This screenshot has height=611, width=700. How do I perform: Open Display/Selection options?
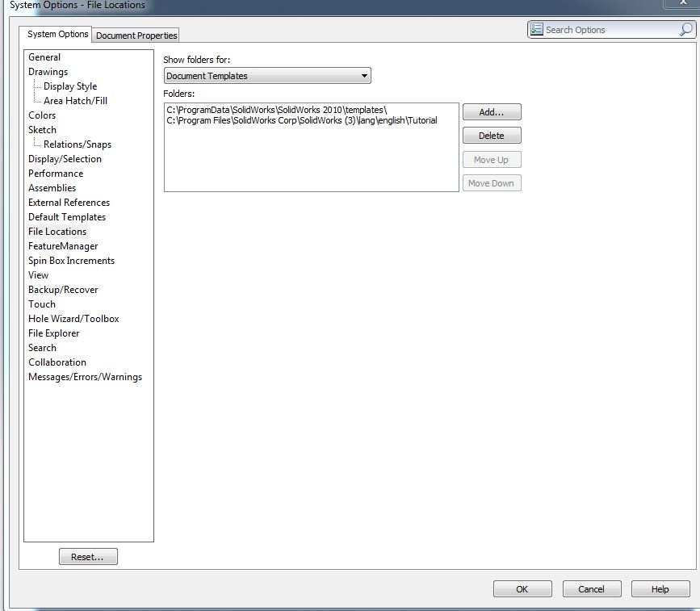point(65,159)
